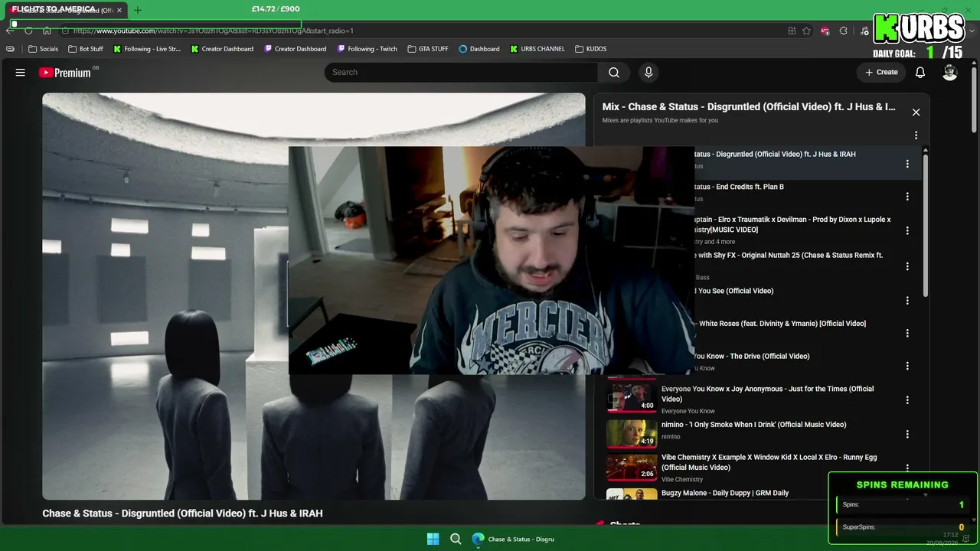
Task: Open options for Elro x Traumatik item
Action: point(907,230)
